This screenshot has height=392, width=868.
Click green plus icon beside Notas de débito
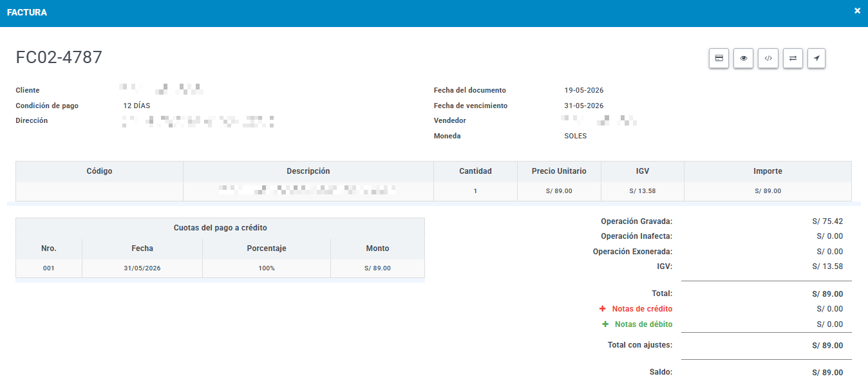click(605, 324)
